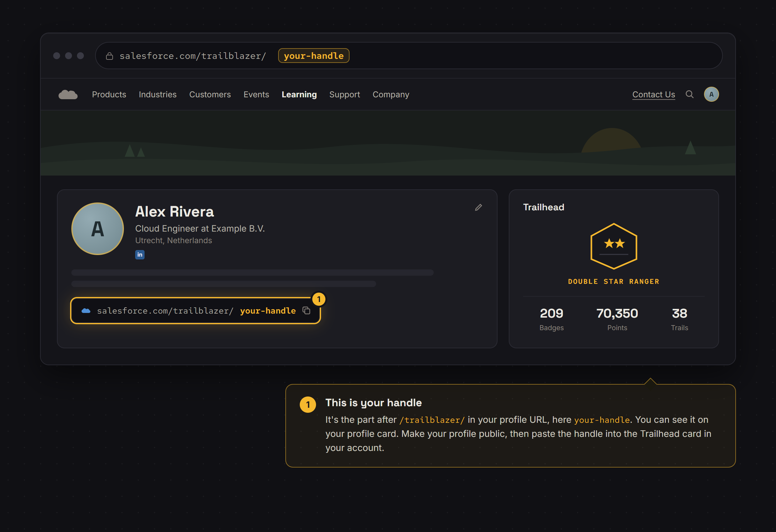The image size is (776, 532).
Task: Open the search magnifier icon
Action: tap(690, 95)
